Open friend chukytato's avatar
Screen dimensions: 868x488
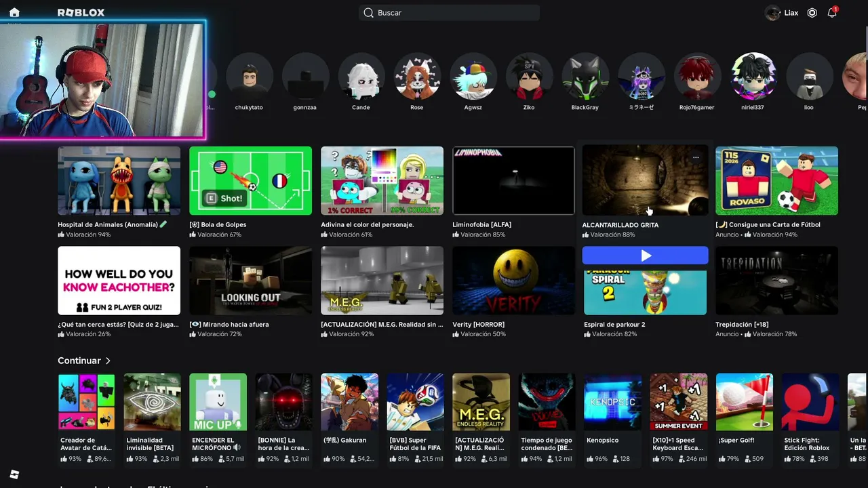249,76
